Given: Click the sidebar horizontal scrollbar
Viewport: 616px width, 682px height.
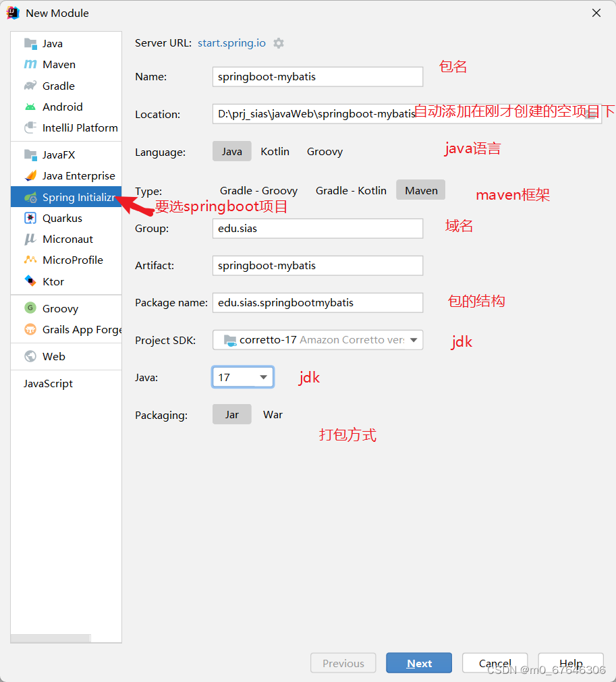Looking at the screenshot, I should 51,638.
